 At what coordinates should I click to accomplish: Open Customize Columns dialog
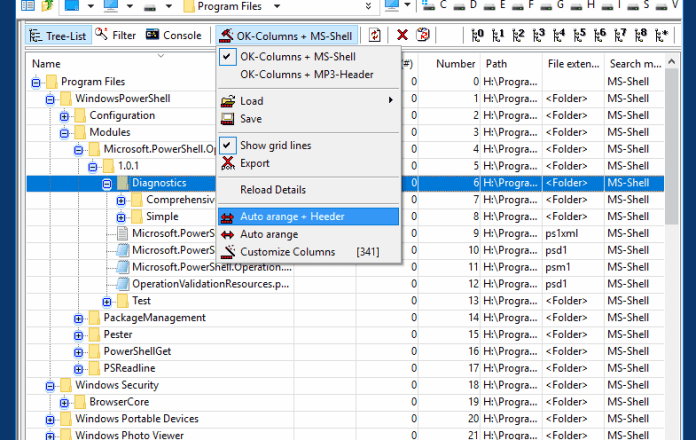[287, 251]
